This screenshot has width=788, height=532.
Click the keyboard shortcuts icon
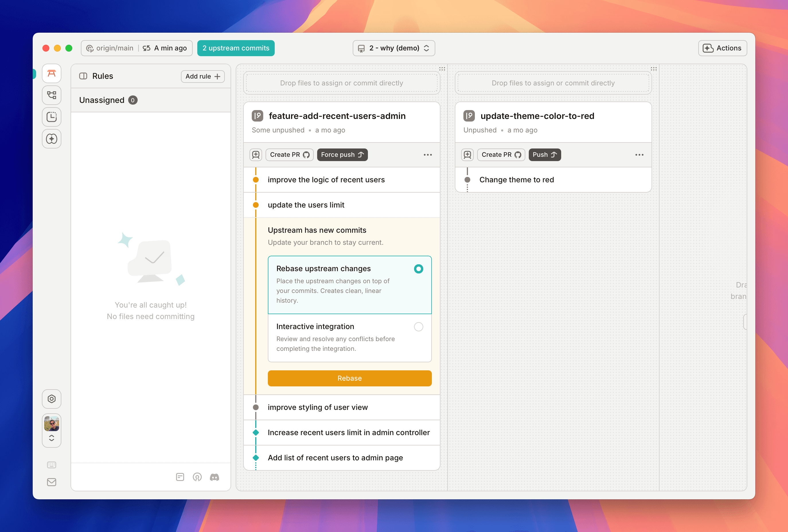tap(52, 465)
